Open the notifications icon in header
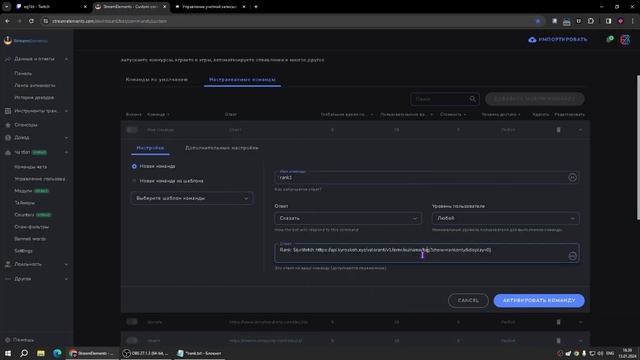 click(x=610, y=39)
